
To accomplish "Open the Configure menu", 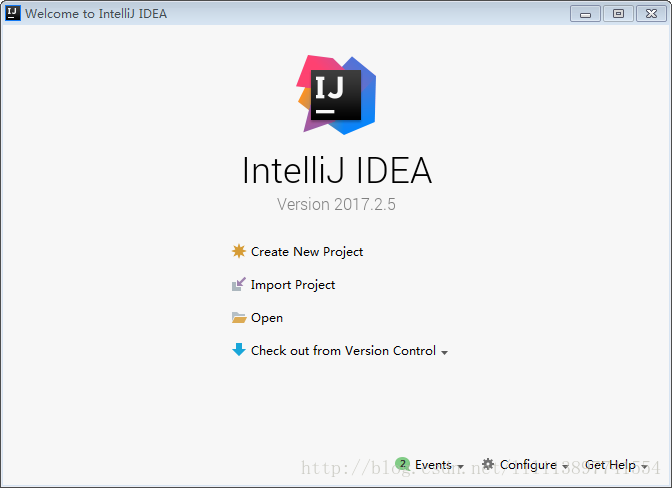I will (x=528, y=465).
